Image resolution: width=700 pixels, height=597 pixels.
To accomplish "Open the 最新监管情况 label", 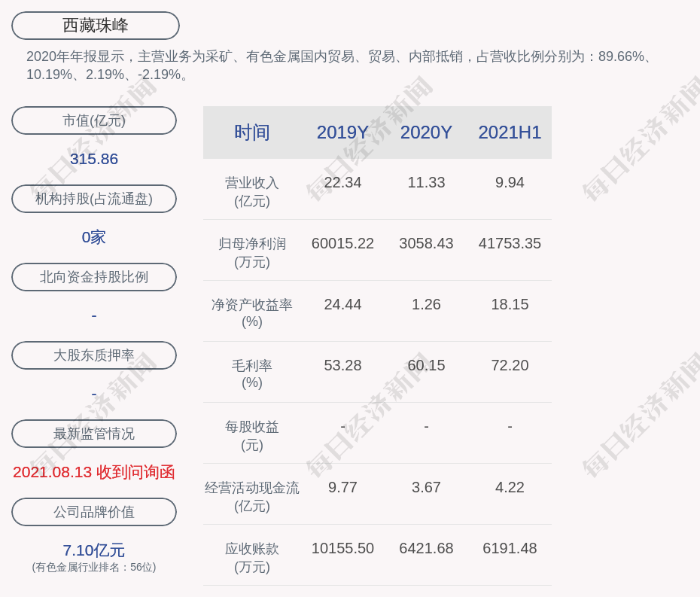I will pyautogui.click(x=94, y=434).
